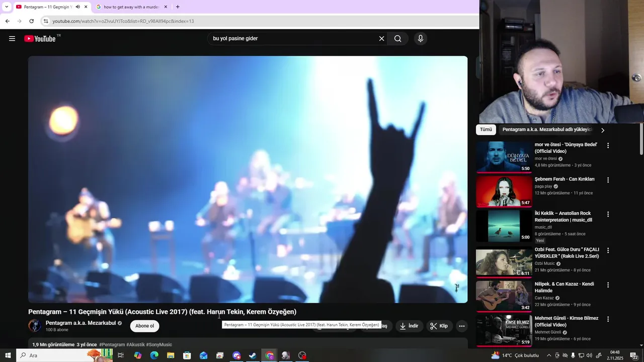Click the youtube.com address bar URL

pyautogui.click(x=123, y=21)
